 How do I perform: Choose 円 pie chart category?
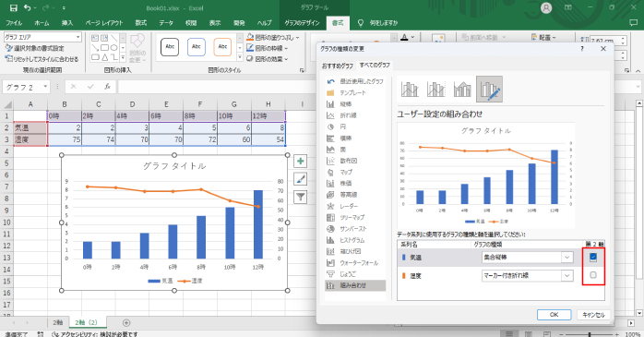pos(355,127)
